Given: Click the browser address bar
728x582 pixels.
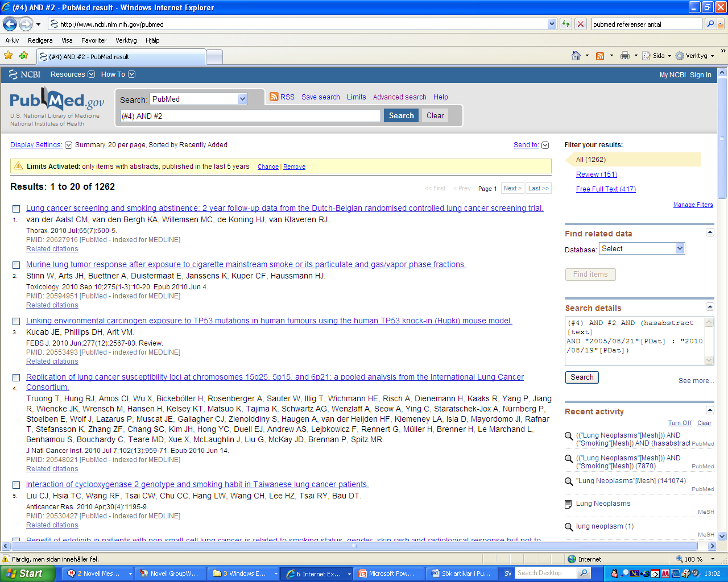Looking at the screenshot, I should click(x=302, y=24).
